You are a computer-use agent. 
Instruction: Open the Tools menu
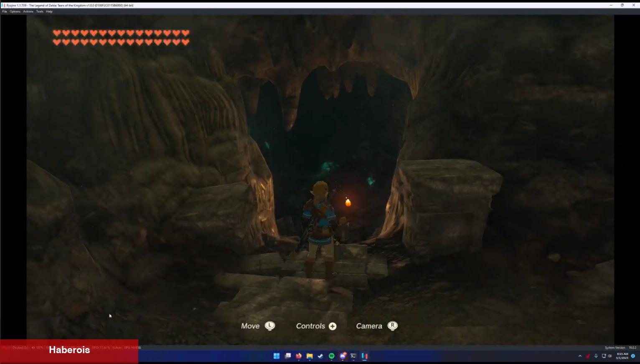[x=40, y=11]
